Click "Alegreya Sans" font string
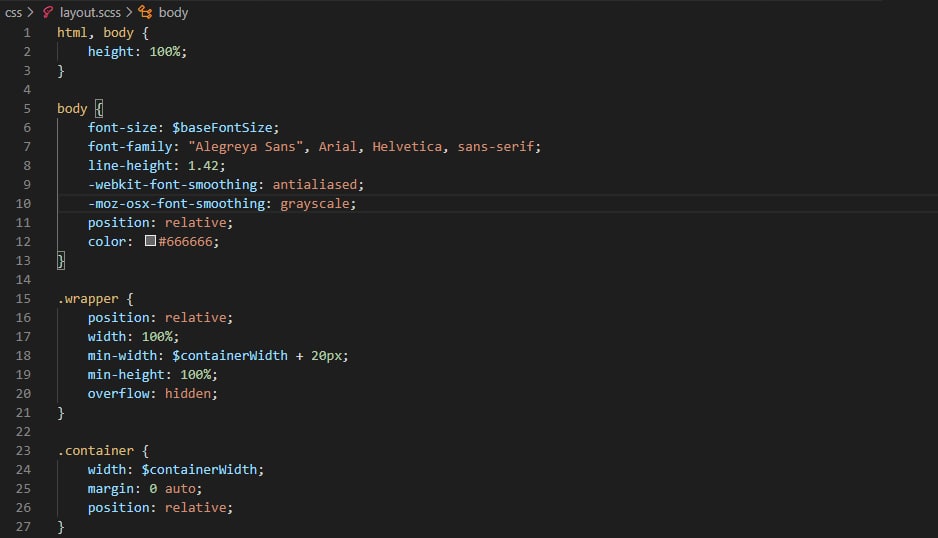This screenshot has width=938, height=538. pyautogui.click(x=245, y=147)
